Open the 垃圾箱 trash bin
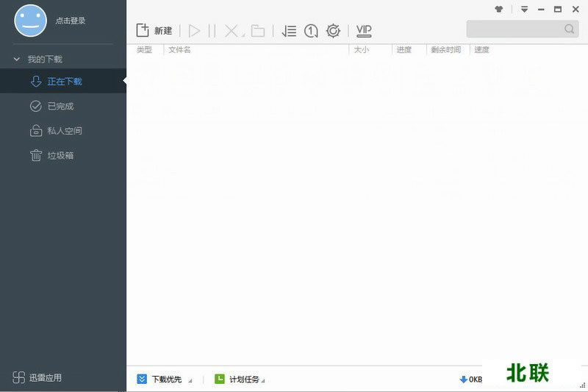The width and height of the screenshot is (588, 392). tap(60, 155)
